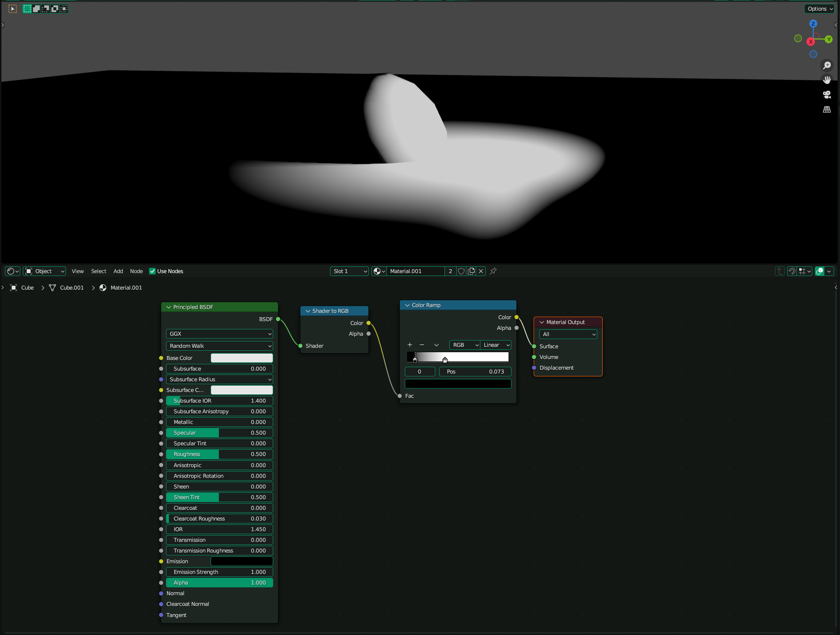
Task: Click the Specular slider
Action: point(219,433)
